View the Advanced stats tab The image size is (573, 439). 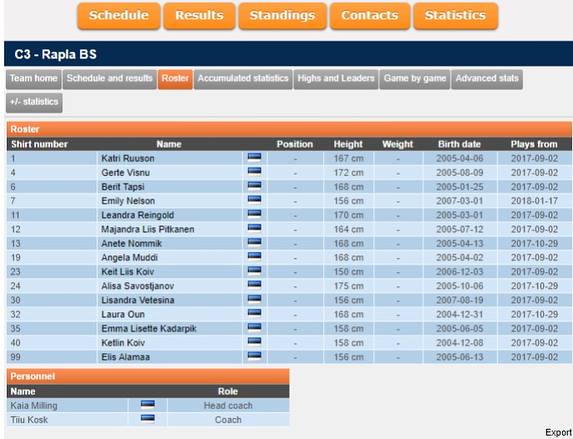point(487,79)
